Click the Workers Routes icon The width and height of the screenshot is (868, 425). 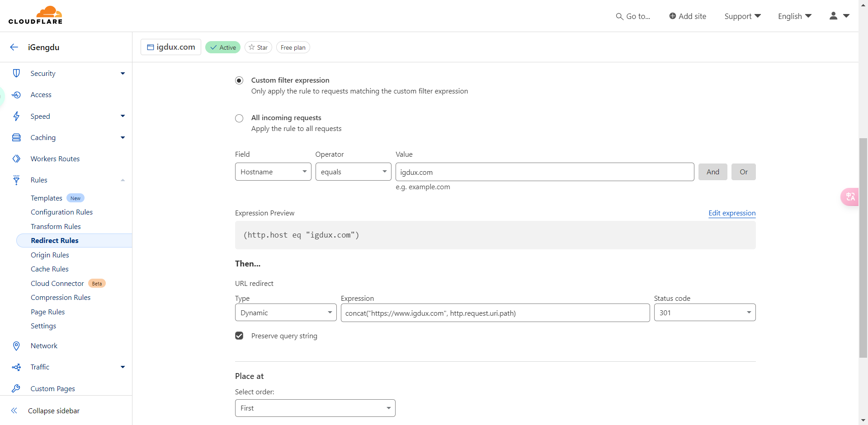[16, 159]
